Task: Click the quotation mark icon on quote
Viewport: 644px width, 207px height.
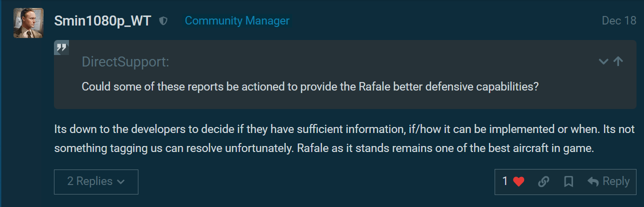Action: click(61, 48)
